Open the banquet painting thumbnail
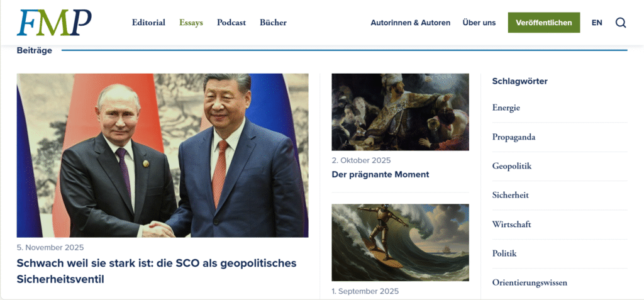 pyautogui.click(x=400, y=112)
